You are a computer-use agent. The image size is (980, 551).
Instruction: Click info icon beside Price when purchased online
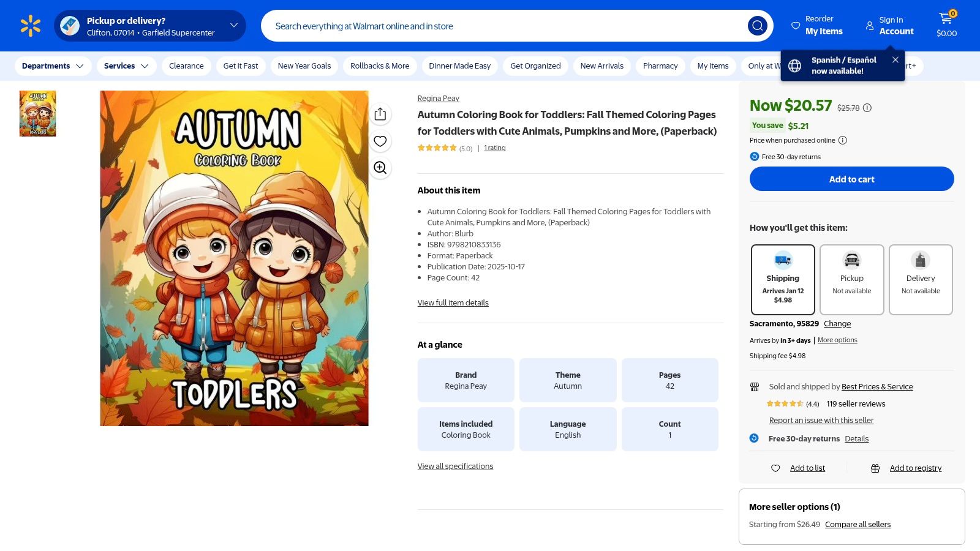pos(843,140)
